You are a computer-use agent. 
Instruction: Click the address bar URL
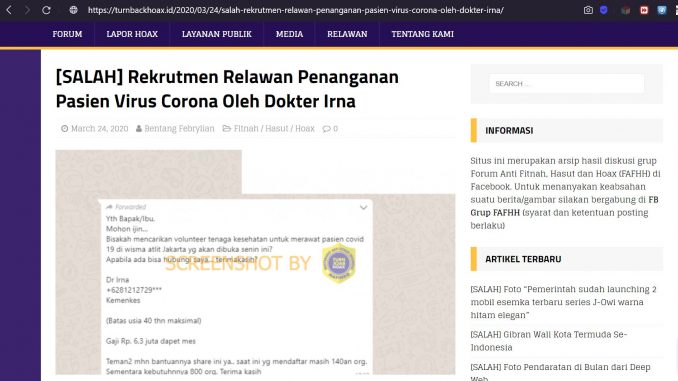(x=296, y=10)
